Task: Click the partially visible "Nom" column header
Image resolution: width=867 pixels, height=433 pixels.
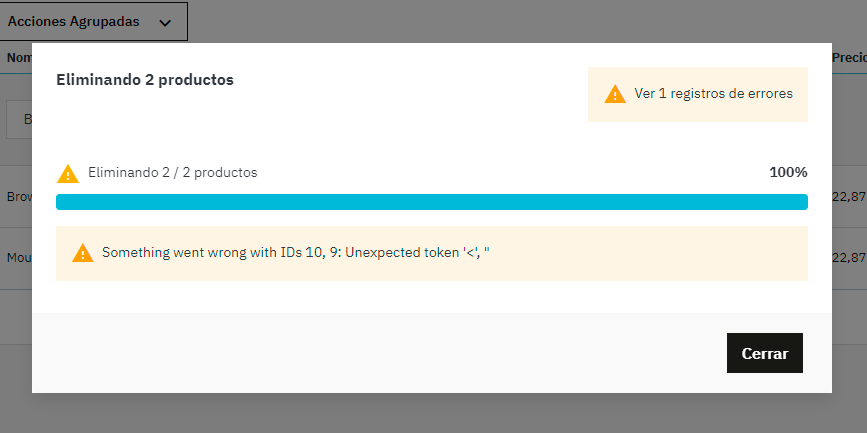Action: [x=19, y=58]
